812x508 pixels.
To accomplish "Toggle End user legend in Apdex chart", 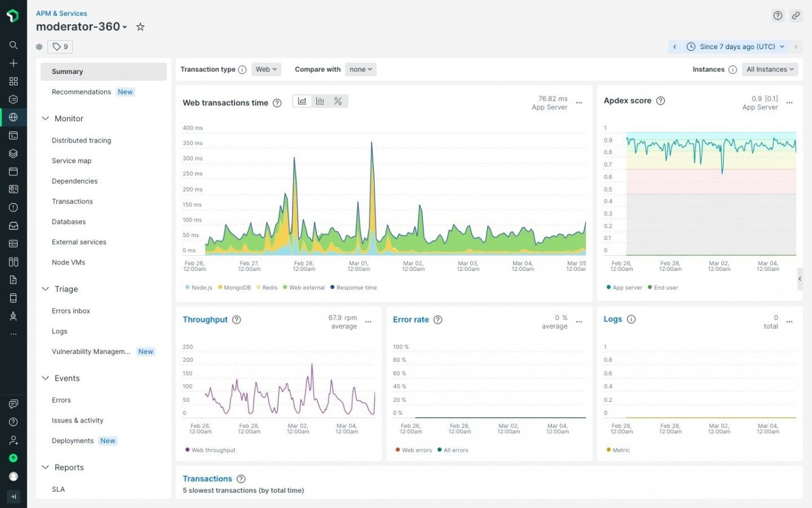I will pos(665,287).
